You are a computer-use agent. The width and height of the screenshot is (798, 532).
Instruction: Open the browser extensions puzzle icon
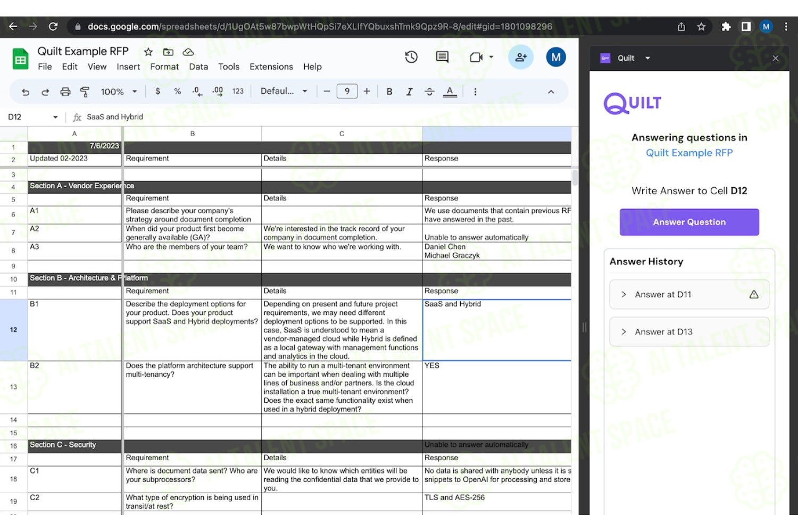[726, 27]
